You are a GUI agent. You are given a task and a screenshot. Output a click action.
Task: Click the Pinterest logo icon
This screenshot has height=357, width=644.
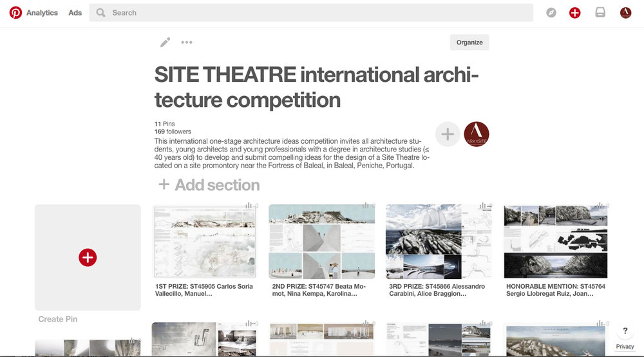15,13
